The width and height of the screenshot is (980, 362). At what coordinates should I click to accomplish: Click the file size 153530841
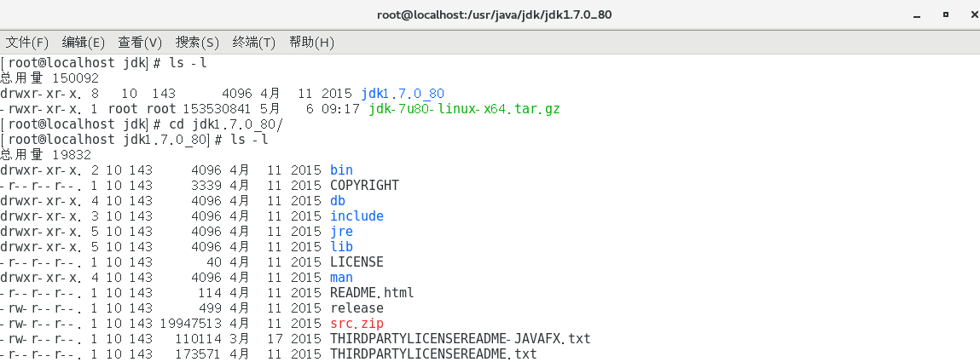point(217,109)
